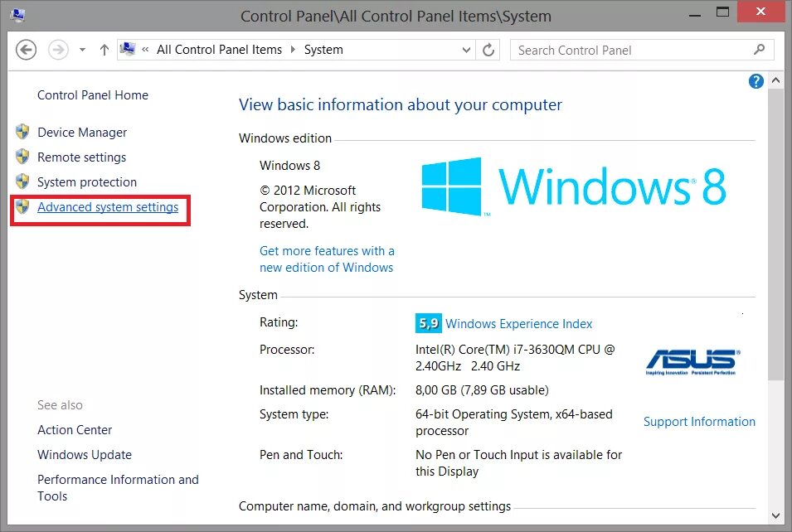Click shield icon beside System protection

[22, 181]
